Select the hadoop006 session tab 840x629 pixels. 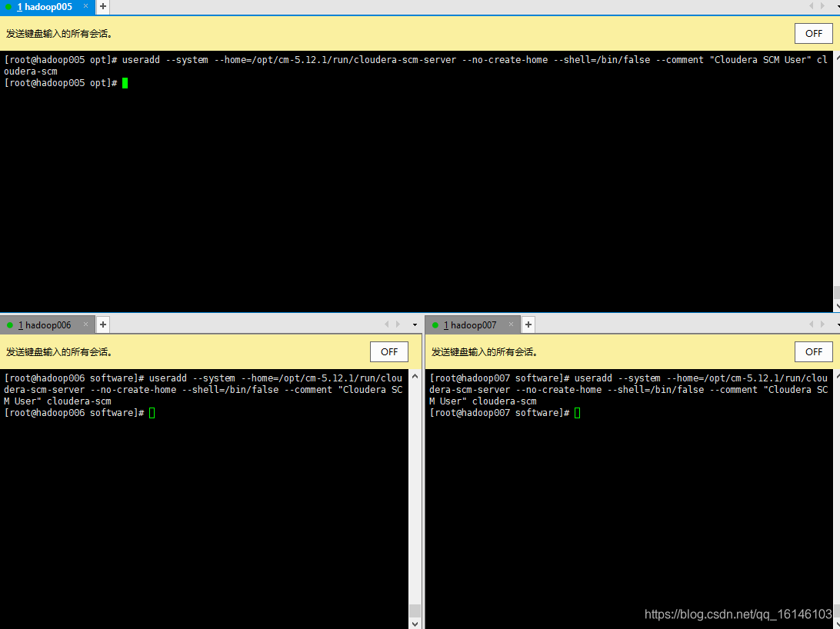[x=47, y=325]
